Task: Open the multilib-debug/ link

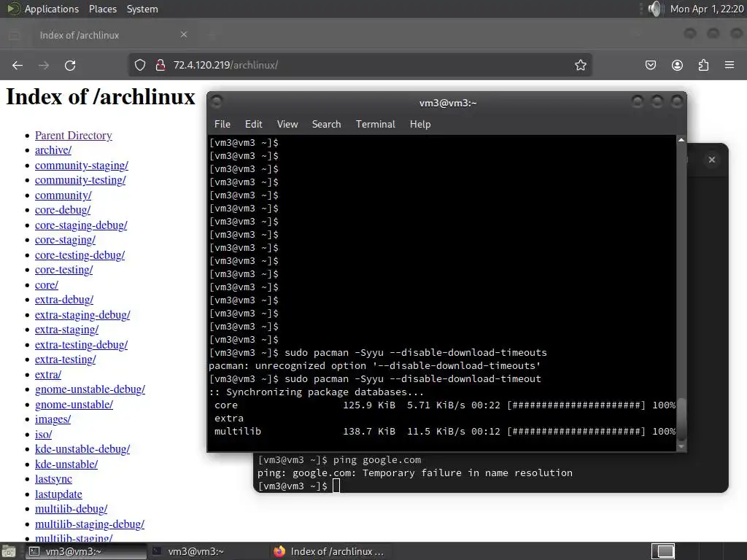Action: pos(71,509)
